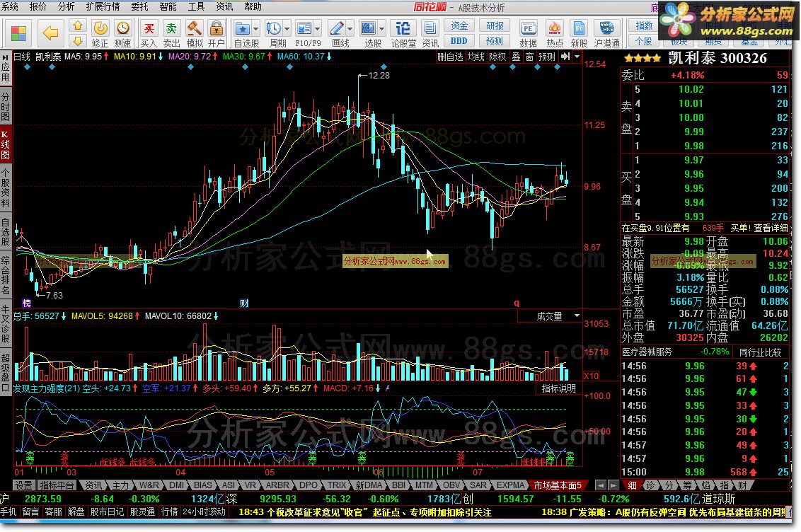Switch to 分时图 intraday view
This screenshot has width=801, height=532.
click(5, 107)
